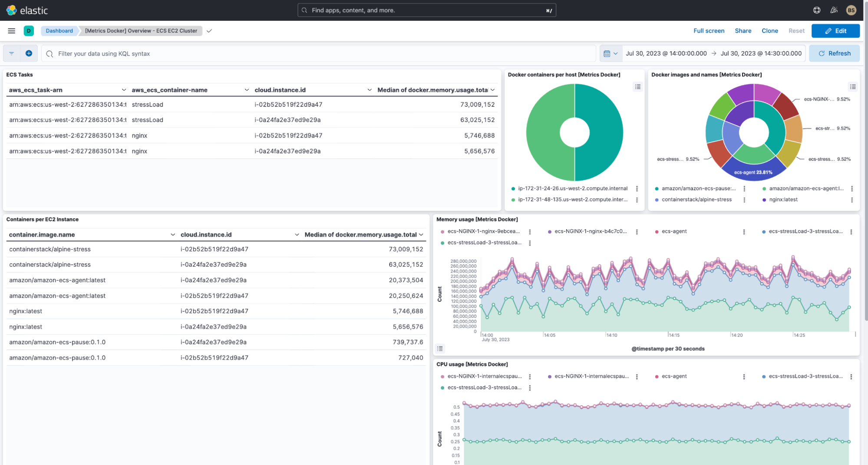Expand the aws_ecs_task-arn column menu
Image resolution: width=868 pixels, height=465 pixels.
pos(124,90)
